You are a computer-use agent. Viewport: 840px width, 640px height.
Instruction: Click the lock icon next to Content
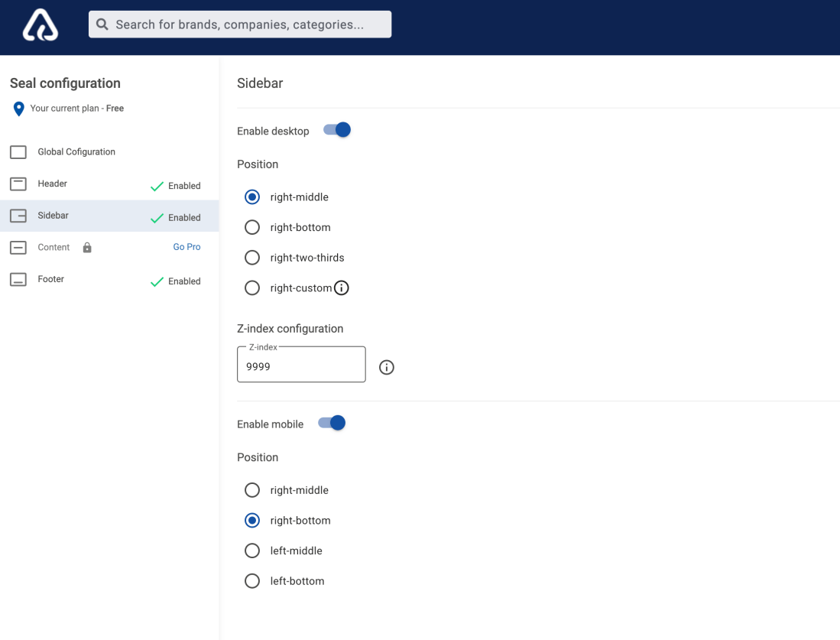86,247
